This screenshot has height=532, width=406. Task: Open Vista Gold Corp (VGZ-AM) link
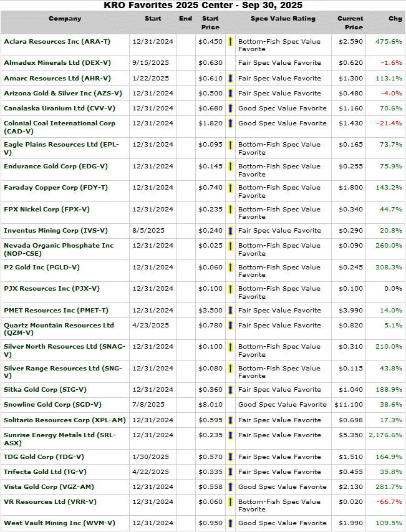click(49, 487)
